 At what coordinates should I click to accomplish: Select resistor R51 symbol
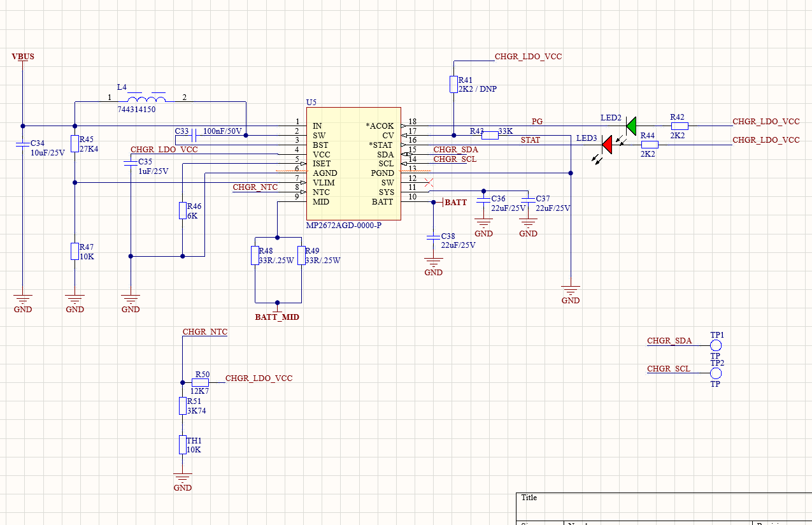pos(182,406)
